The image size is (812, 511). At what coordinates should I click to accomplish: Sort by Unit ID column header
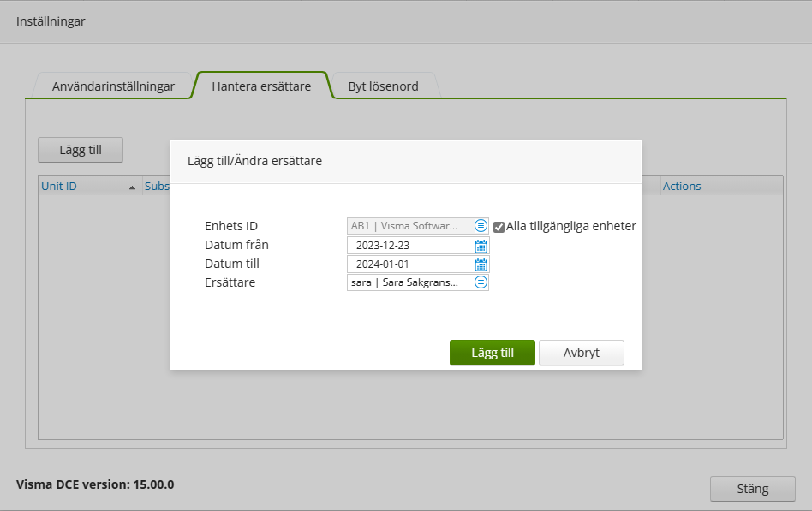pos(90,186)
